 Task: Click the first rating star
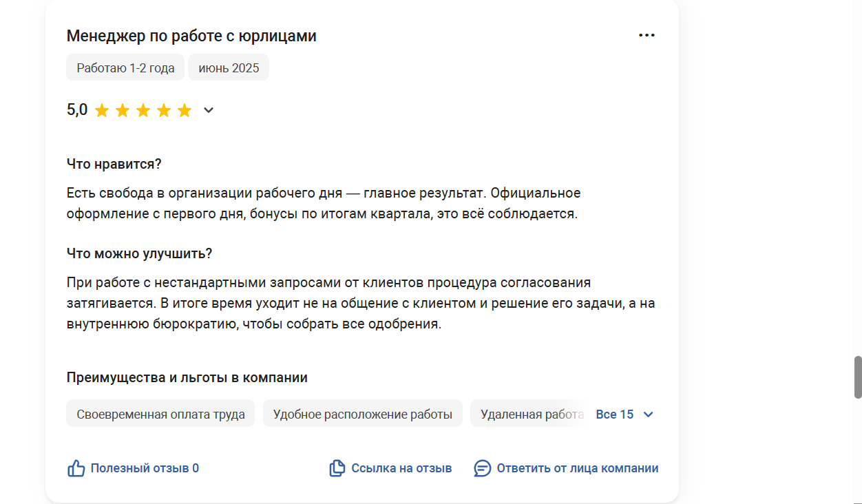(102, 110)
